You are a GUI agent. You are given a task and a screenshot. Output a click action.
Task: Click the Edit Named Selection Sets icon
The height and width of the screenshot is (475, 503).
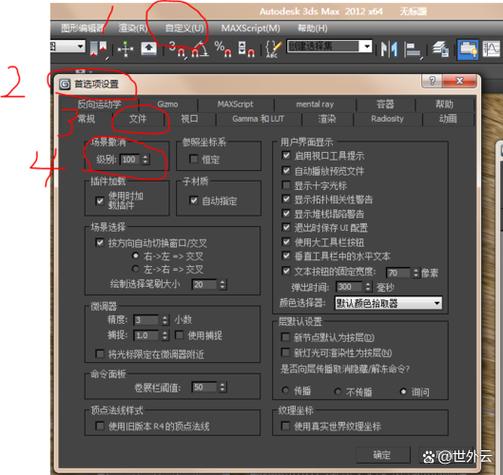click(273, 49)
